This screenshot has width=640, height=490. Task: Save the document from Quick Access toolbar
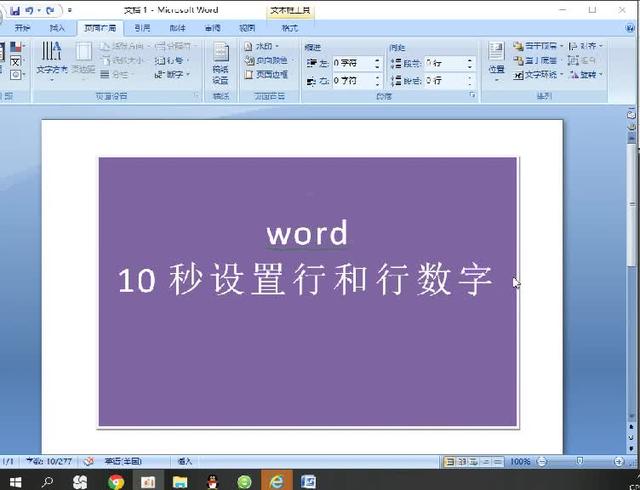[15, 10]
